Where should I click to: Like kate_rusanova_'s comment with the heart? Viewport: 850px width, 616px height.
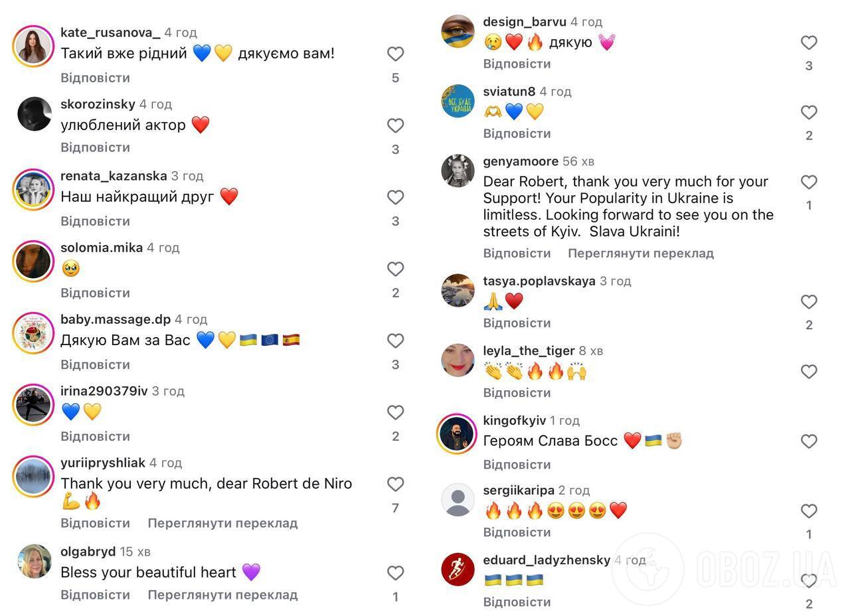pos(395,54)
